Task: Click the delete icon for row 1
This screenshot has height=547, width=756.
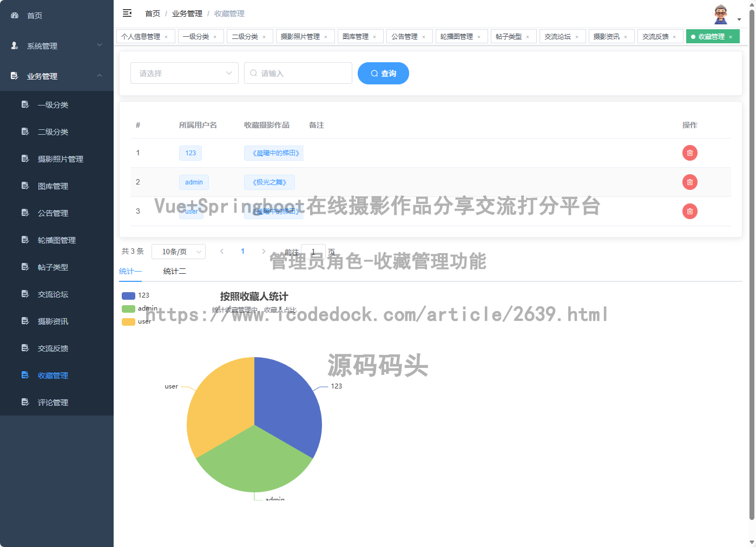Action: coord(689,153)
